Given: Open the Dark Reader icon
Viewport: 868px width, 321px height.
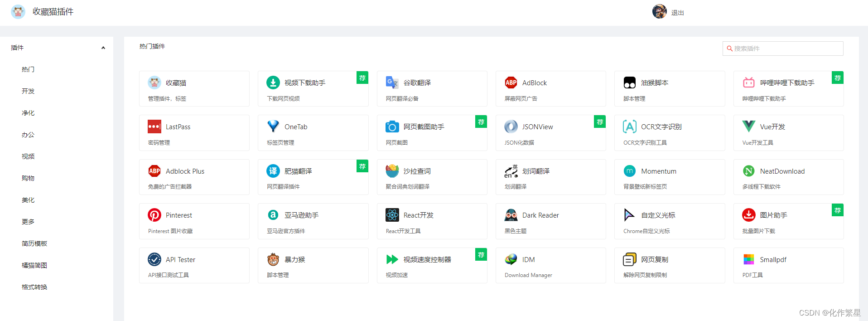Looking at the screenshot, I should pos(511,215).
